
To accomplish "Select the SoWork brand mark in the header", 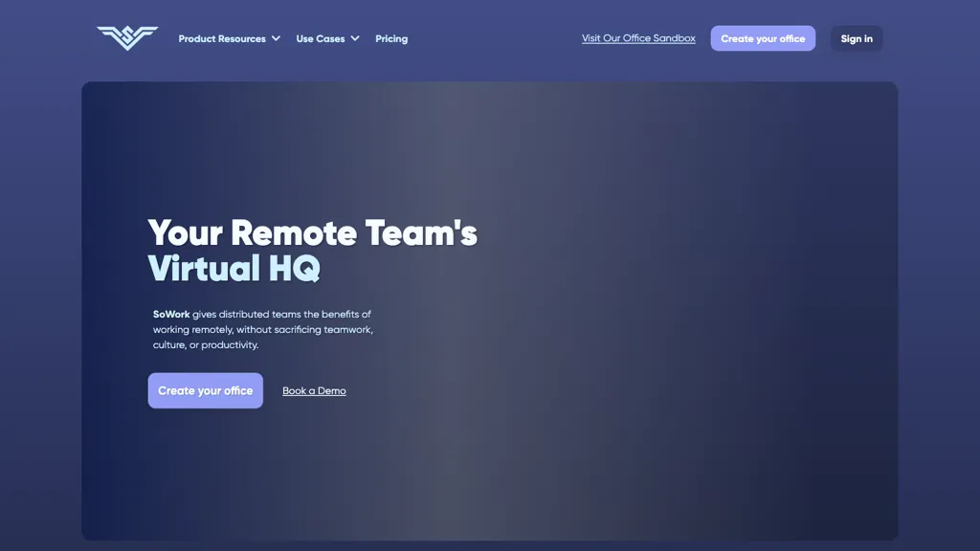I will click(x=126, y=36).
